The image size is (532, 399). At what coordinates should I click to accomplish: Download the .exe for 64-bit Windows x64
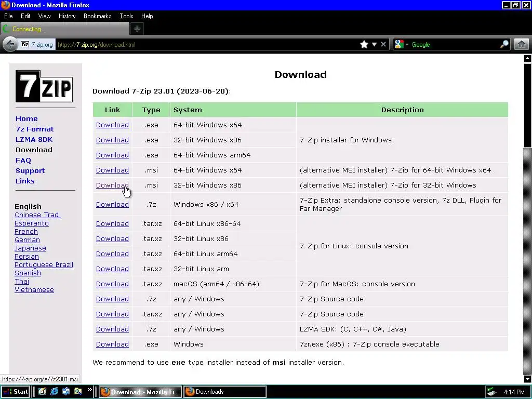click(x=112, y=125)
